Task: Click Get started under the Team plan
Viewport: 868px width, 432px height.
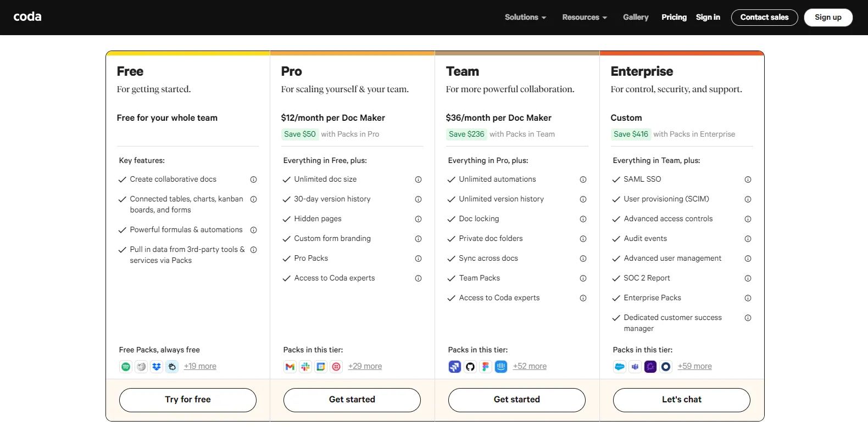Action: click(517, 400)
